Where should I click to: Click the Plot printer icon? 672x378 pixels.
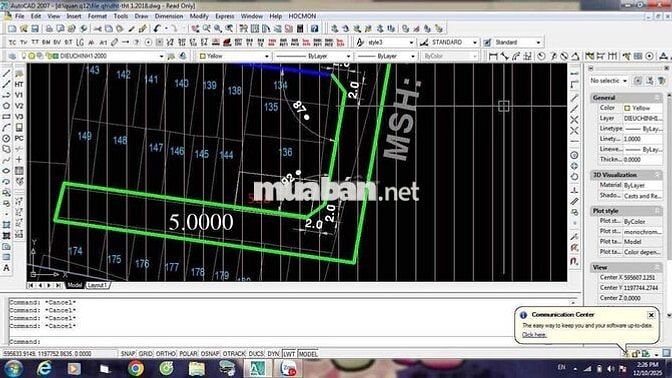click(x=49, y=29)
